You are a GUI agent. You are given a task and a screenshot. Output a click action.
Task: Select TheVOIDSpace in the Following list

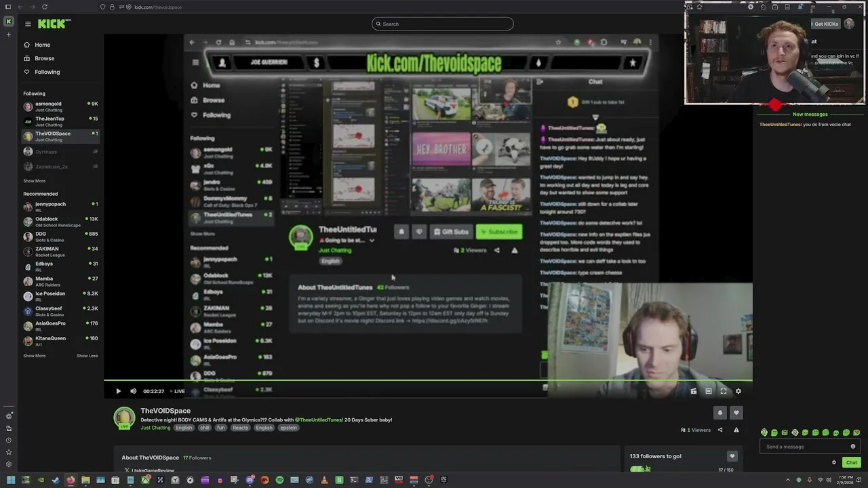(60, 136)
